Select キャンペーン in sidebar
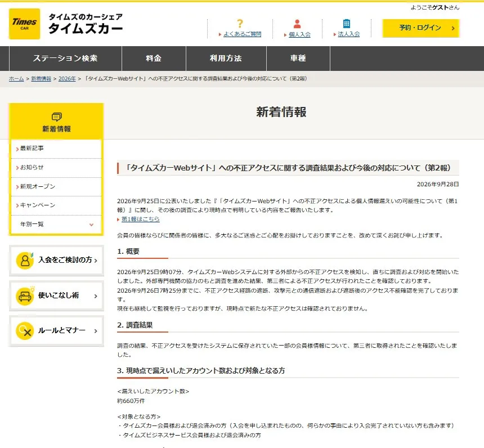Screen dimensions: 484x448 point(56,205)
